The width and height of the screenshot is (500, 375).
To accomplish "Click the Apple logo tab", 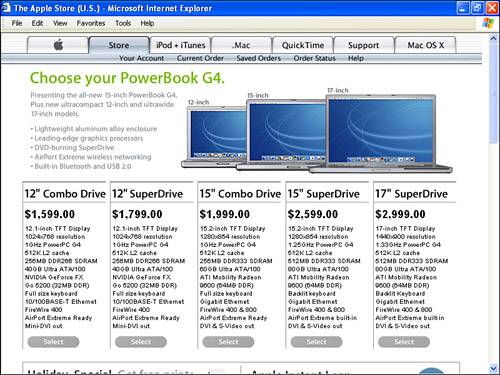I will 58,45.
